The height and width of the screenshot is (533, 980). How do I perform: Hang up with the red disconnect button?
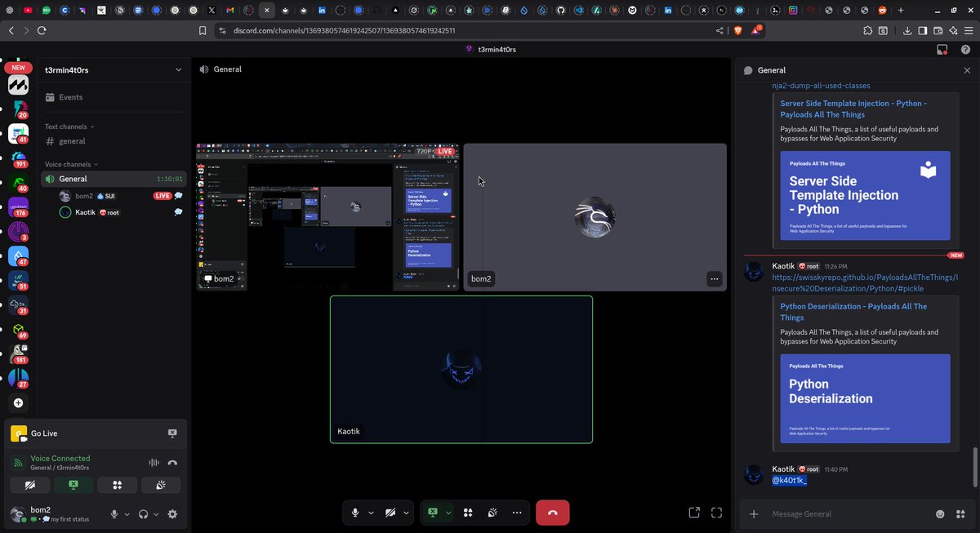pyautogui.click(x=552, y=513)
